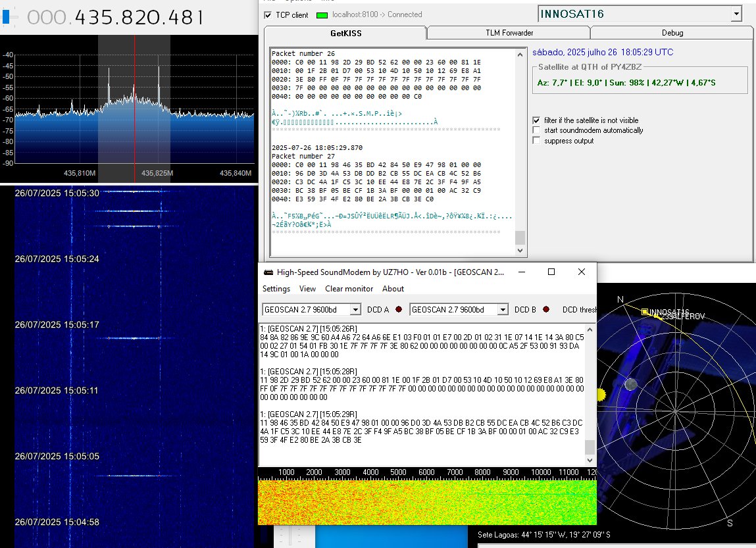Screen dimensions: 756x548
Task: Enable start soundmodem automatically
Action: click(x=536, y=130)
